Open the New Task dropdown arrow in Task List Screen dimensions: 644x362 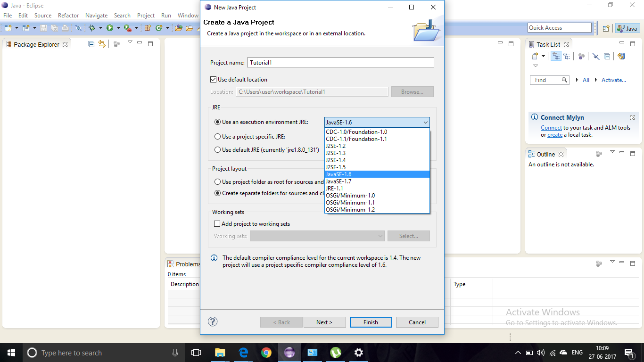click(543, 56)
